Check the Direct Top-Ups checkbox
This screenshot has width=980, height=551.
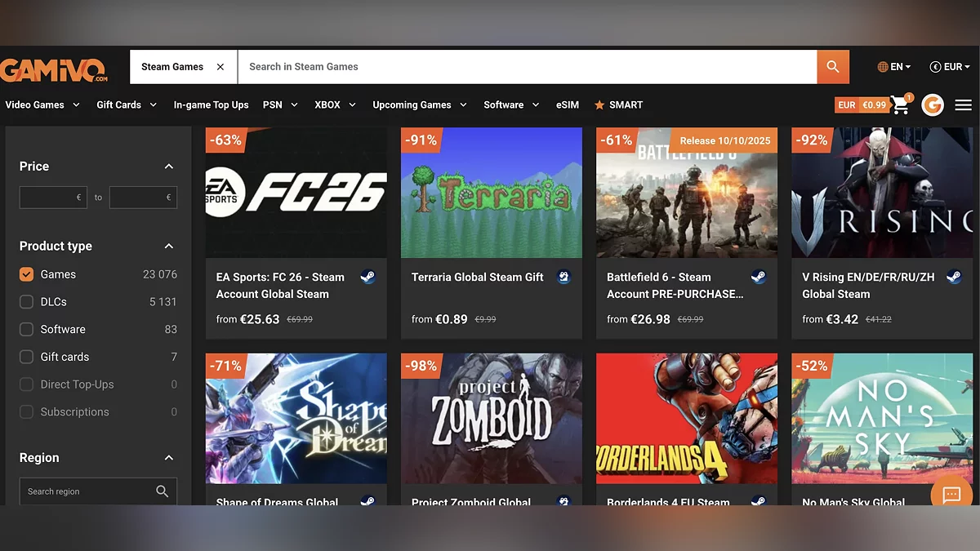tap(26, 384)
